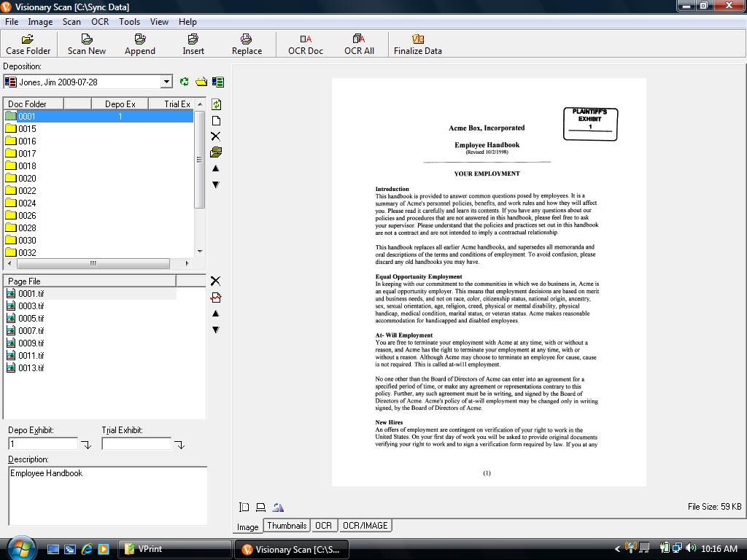
Task: Open the OCR menu
Action: point(100,22)
